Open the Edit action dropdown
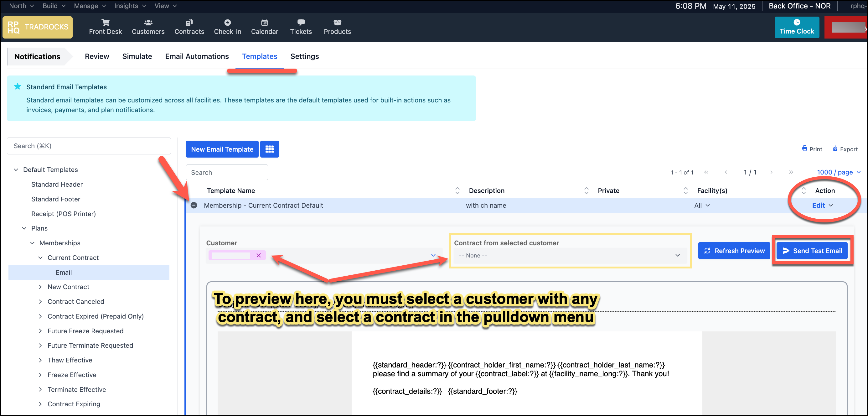The height and width of the screenshot is (416, 868). [822, 205]
